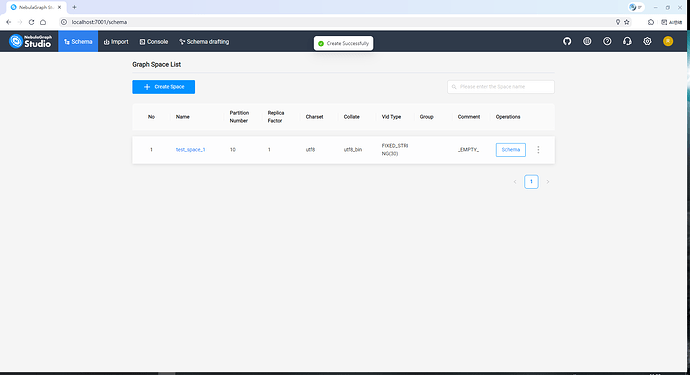690x375 pixels.
Task: Click the utf8_bin collate value
Action: coord(353,150)
